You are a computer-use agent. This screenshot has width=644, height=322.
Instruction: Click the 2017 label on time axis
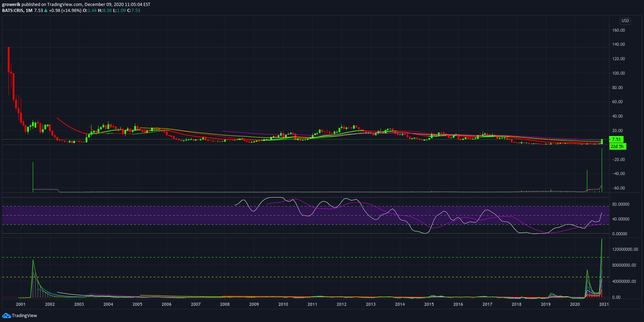pyautogui.click(x=487, y=304)
